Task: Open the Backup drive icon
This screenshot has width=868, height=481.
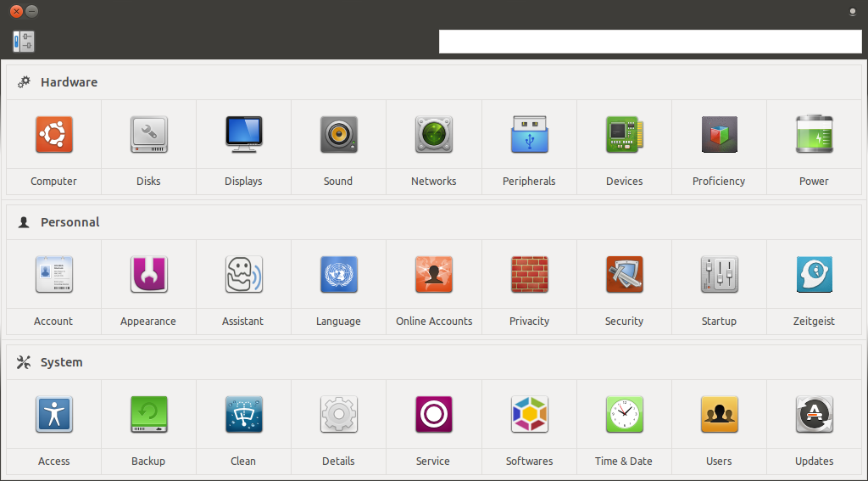Action: pos(149,415)
